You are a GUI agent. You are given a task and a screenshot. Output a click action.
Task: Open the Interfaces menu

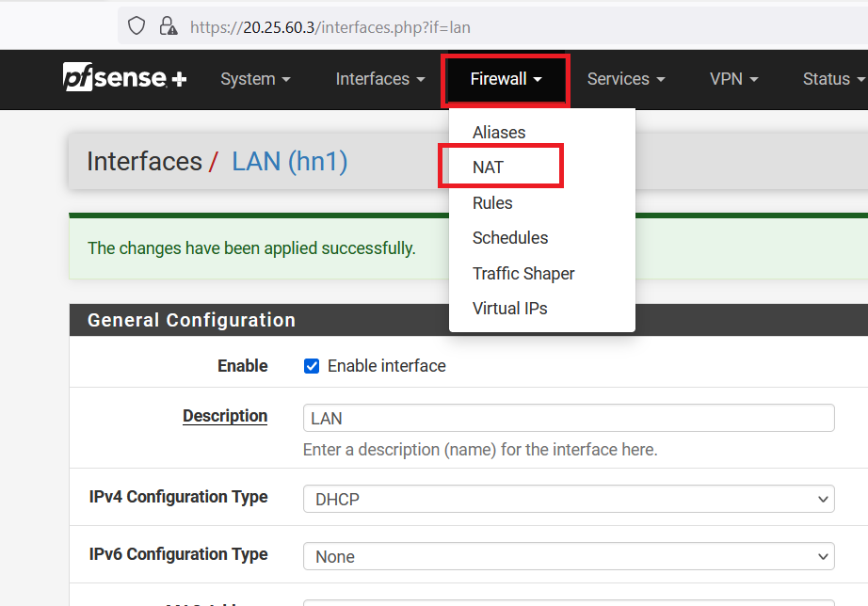(x=380, y=79)
